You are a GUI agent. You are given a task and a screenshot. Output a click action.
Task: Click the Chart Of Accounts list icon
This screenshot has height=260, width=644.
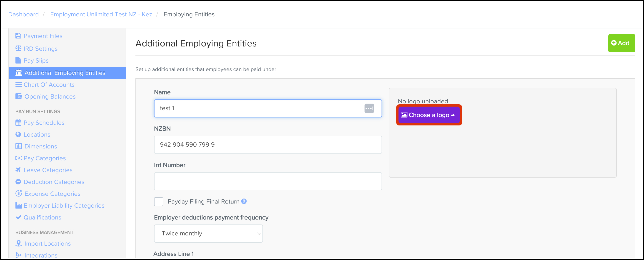(18, 85)
